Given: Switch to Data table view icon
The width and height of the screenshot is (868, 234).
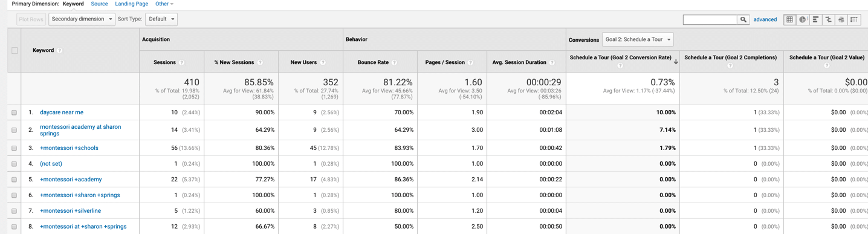Looking at the screenshot, I should click(x=789, y=19).
